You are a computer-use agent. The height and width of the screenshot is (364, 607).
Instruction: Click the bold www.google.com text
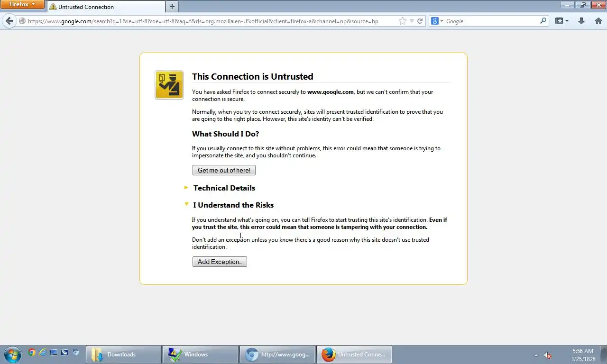pos(331,92)
